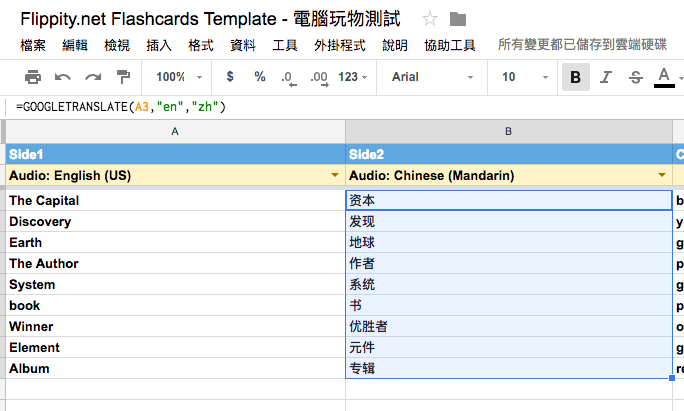Star this spreadsheet document
This screenshot has height=411, width=684.
(x=430, y=19)
